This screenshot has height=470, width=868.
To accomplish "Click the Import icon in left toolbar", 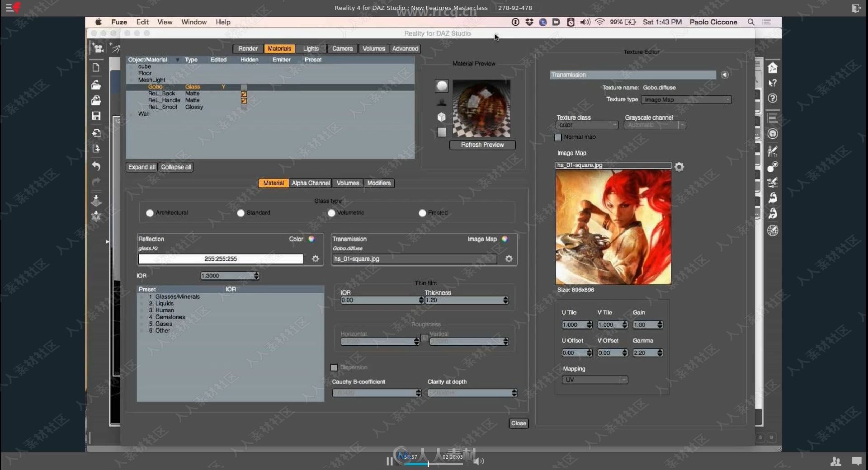I will tap(96, 133).
